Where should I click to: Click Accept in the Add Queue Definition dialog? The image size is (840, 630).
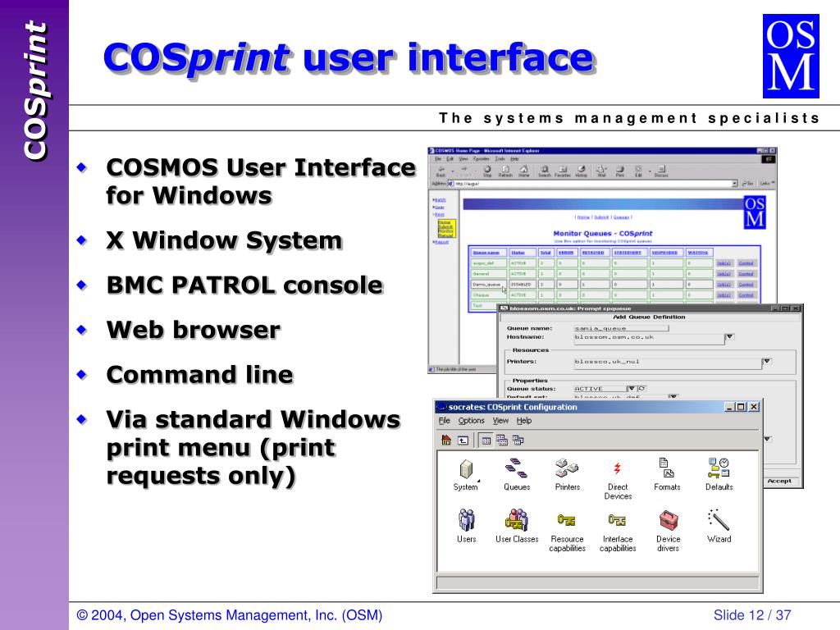click(x=779, y=481)
